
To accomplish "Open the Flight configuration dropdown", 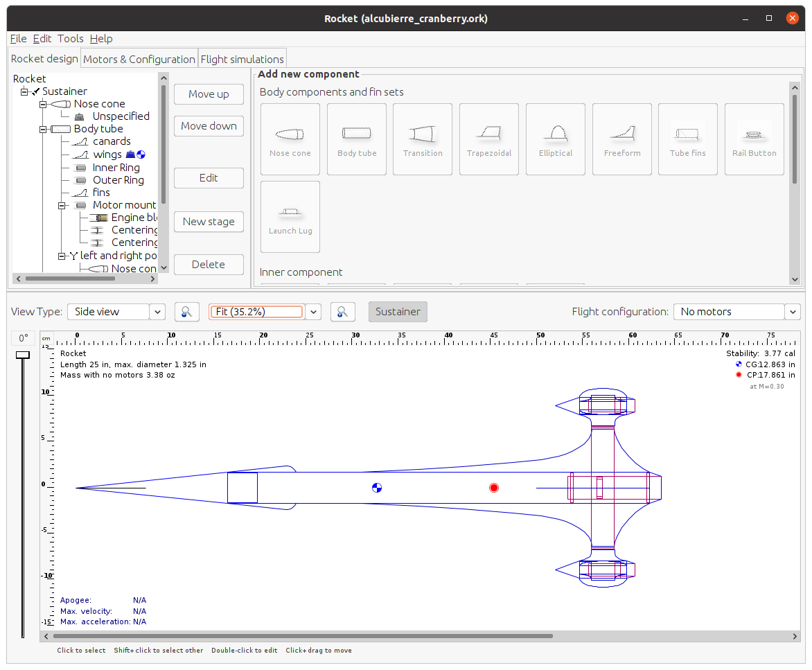I will [792, 311].
